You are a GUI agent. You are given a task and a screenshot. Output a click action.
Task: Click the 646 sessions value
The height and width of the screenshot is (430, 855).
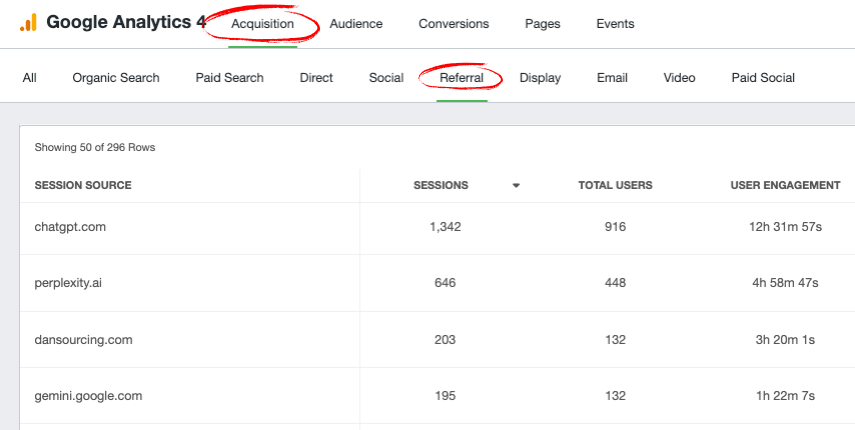[x=445, y=283]
